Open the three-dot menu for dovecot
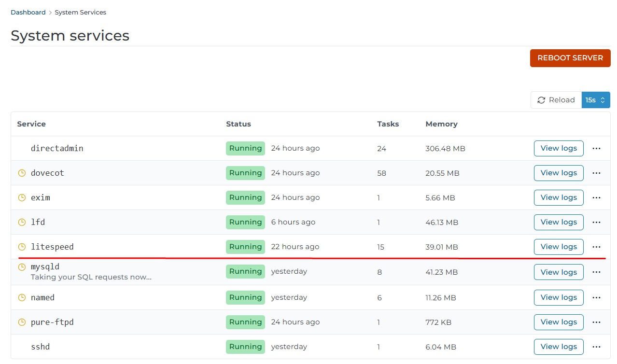This screenshot has height=364, width=617. point(596,173)
